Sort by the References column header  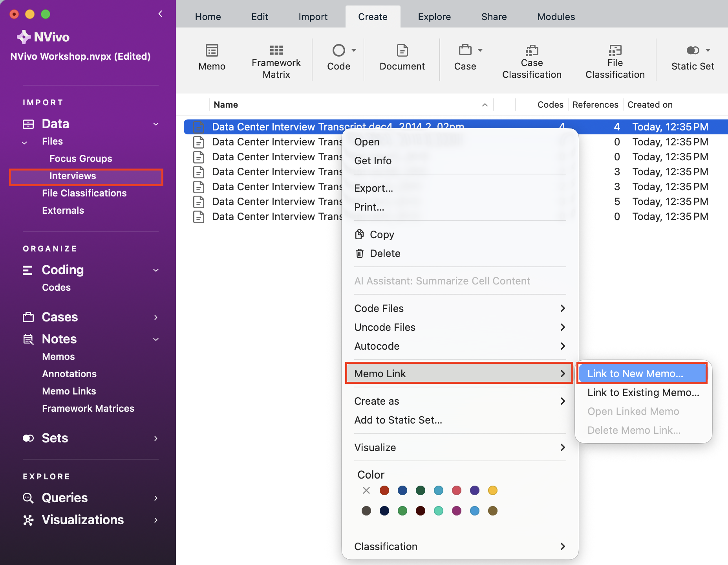tap(595, 105)
